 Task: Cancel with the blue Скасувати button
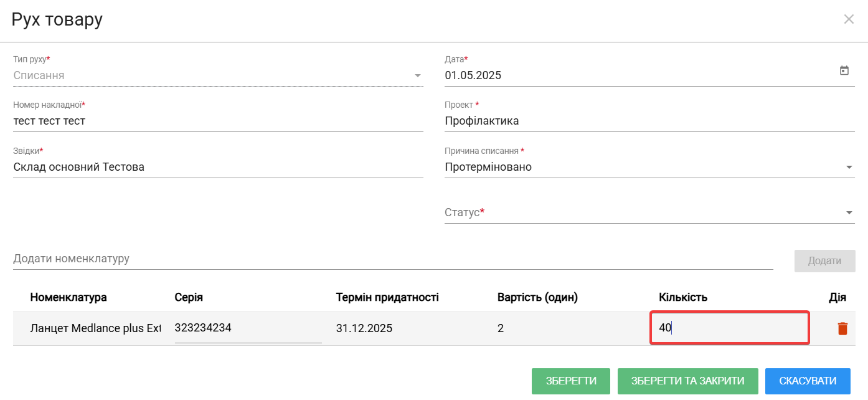point(808,381)
